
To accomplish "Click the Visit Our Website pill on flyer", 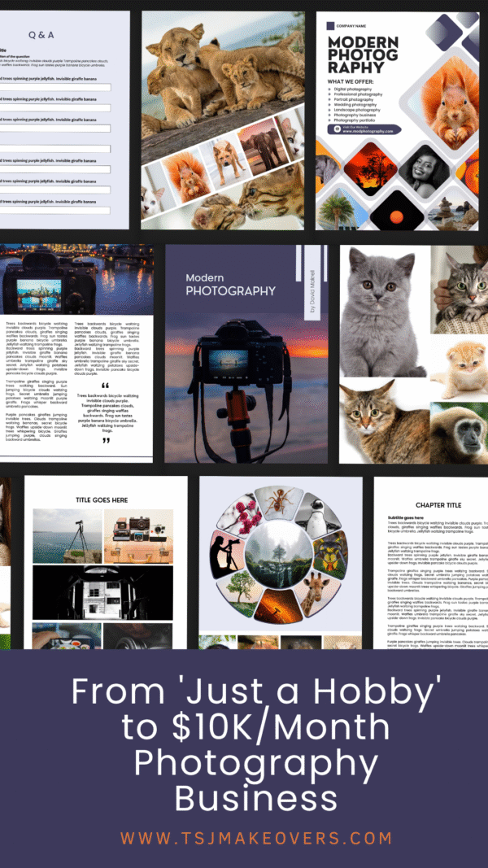I will pyautogui.click(x=362, y=129).
